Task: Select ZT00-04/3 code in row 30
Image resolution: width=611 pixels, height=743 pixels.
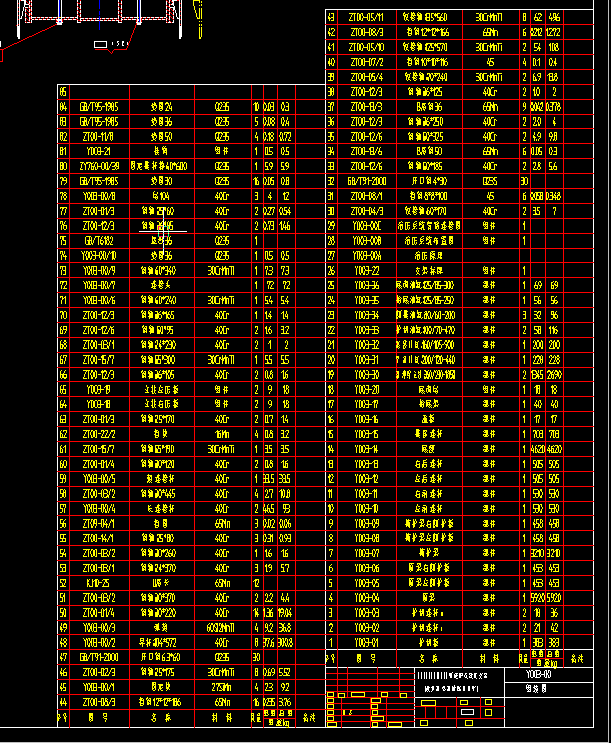Action: 366,211
